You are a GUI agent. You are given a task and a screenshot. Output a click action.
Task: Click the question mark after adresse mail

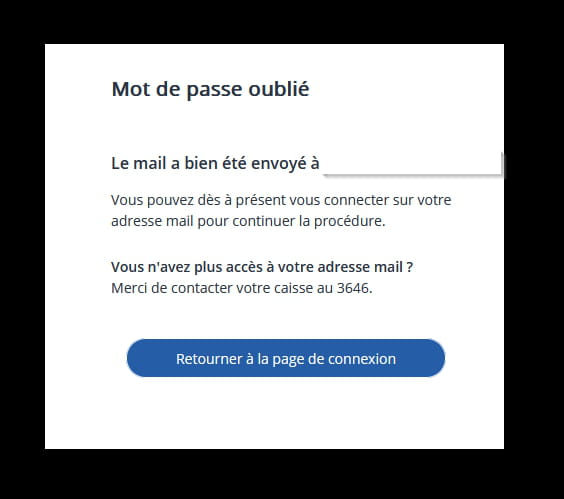[409, 267]
